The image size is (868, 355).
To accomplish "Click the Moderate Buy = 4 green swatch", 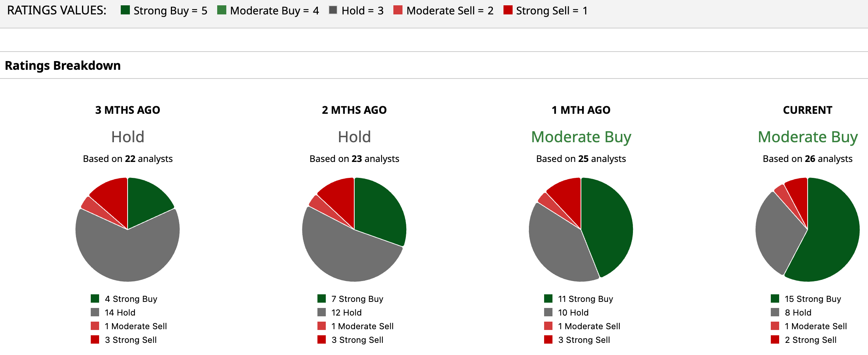I will [x=222, y=10].
